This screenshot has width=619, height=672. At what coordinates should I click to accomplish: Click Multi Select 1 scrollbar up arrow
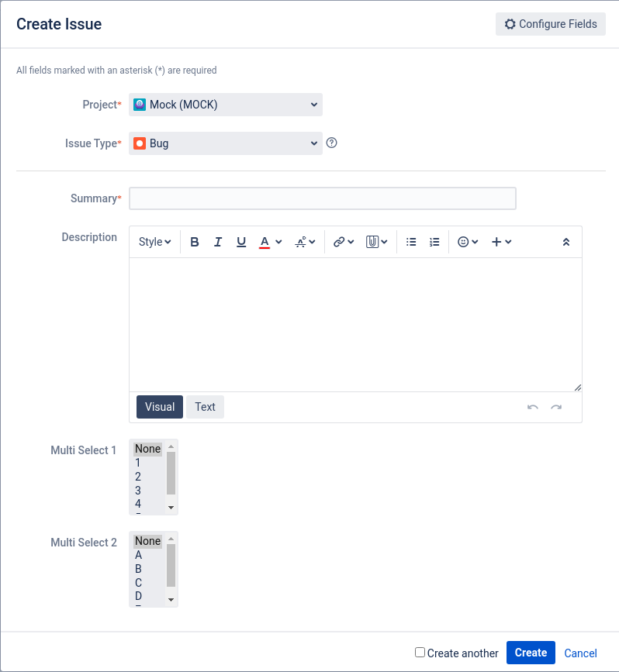[x=171, y=446]
